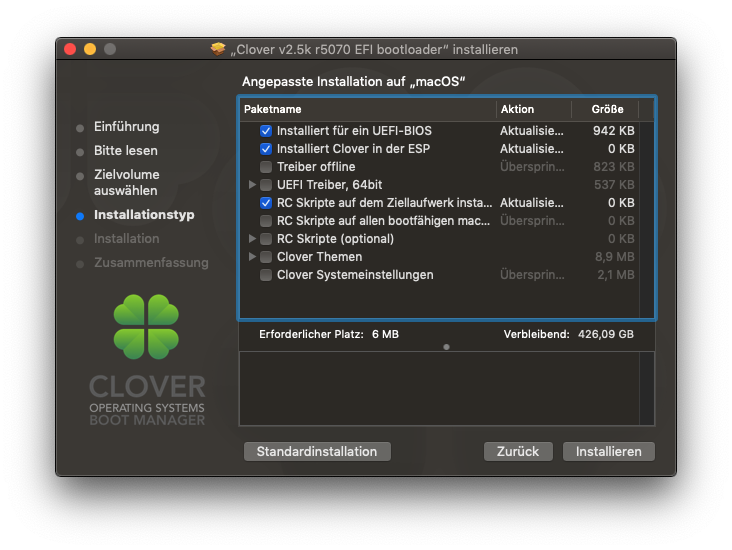Minimize the window with yellow button

(x=90, y=49)
